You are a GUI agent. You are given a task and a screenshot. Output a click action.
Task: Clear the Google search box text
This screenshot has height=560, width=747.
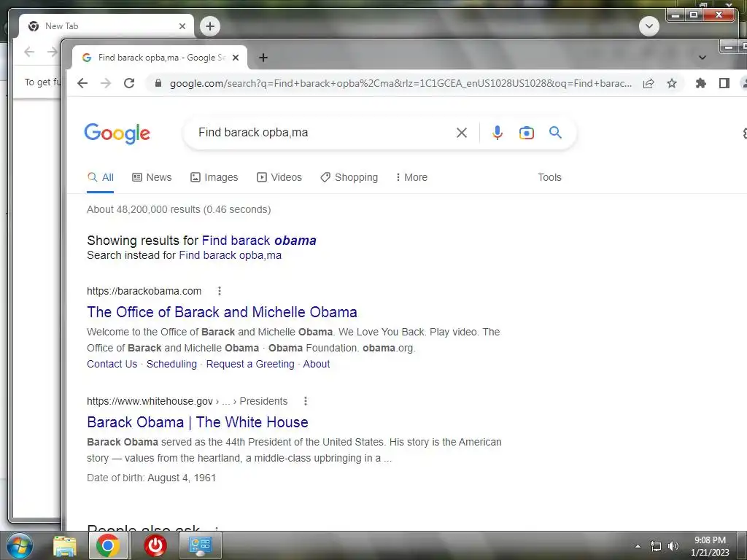click(462, 133)
